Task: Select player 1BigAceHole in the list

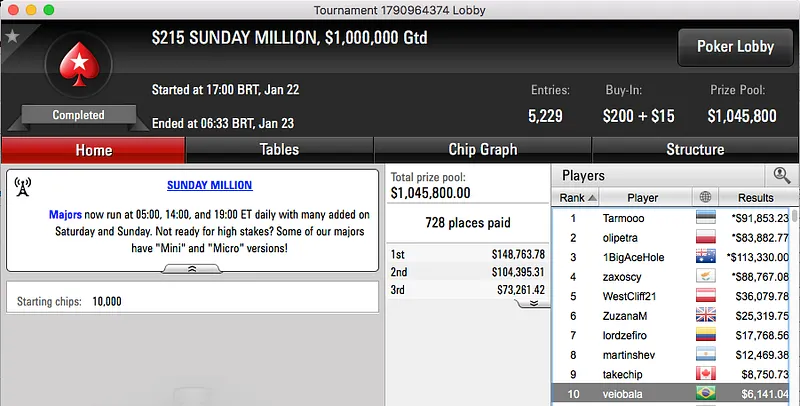Action: [633, 257]
